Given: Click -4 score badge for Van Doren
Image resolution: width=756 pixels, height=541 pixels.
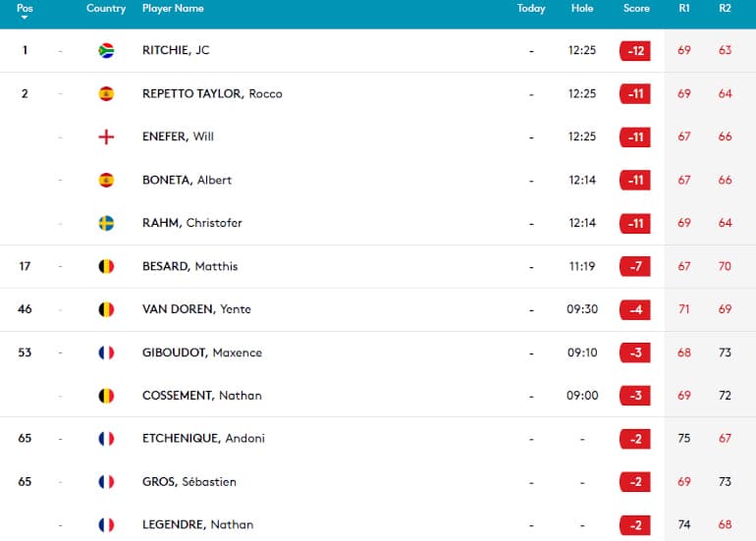Looking at the screenshot, I should coord(635,309).
